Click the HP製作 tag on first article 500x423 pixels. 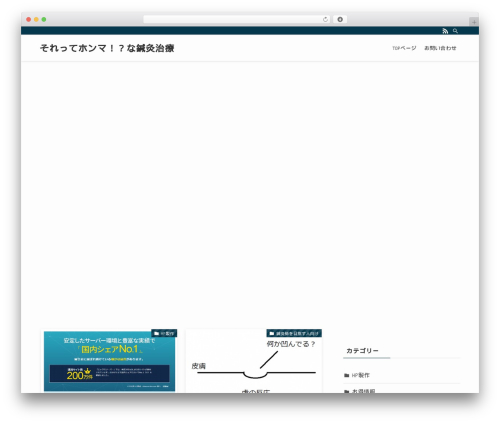tap(164, 333)
